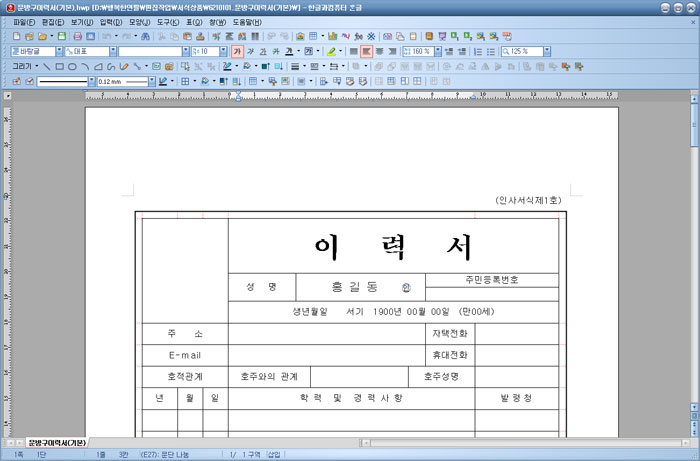Select the rectangle drawing tool
Screen dimensions: 700x461
tap(59, 66)
